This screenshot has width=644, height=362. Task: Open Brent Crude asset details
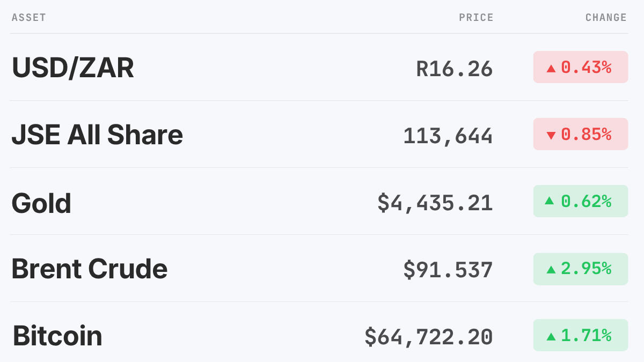90,269
